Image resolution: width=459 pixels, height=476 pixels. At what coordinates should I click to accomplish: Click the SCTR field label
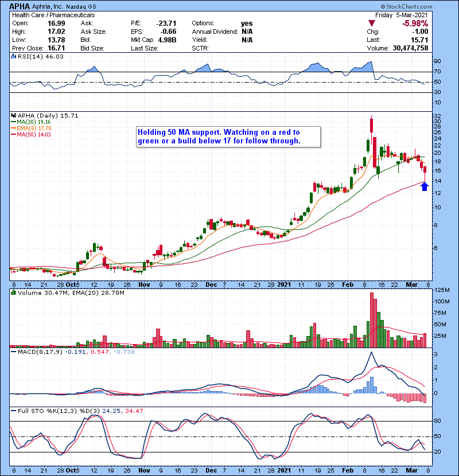(200, 48)
